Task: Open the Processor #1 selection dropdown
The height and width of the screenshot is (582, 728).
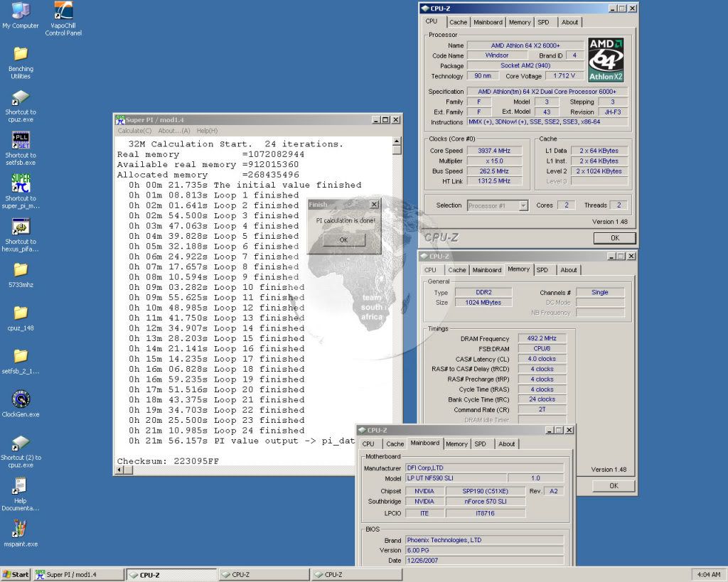Action: (x=523, y=205)
